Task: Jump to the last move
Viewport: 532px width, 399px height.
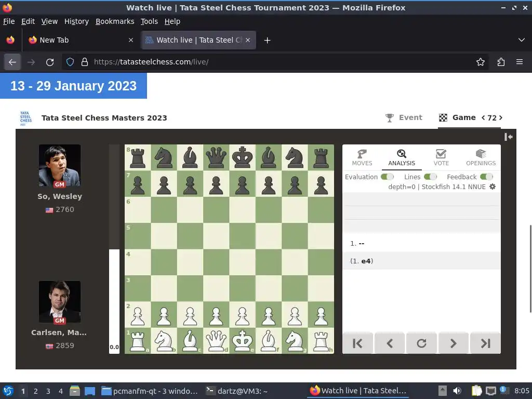Action: [486, 343]
